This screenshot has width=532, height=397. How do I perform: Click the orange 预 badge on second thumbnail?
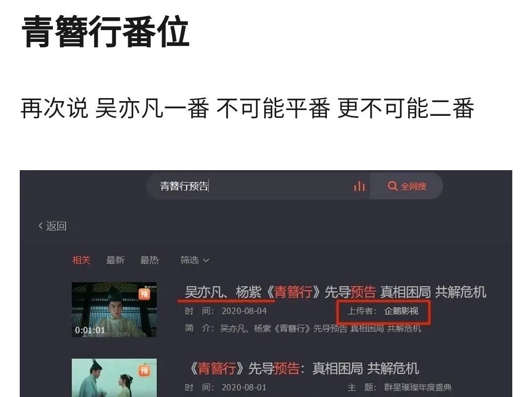pos(144,370)
